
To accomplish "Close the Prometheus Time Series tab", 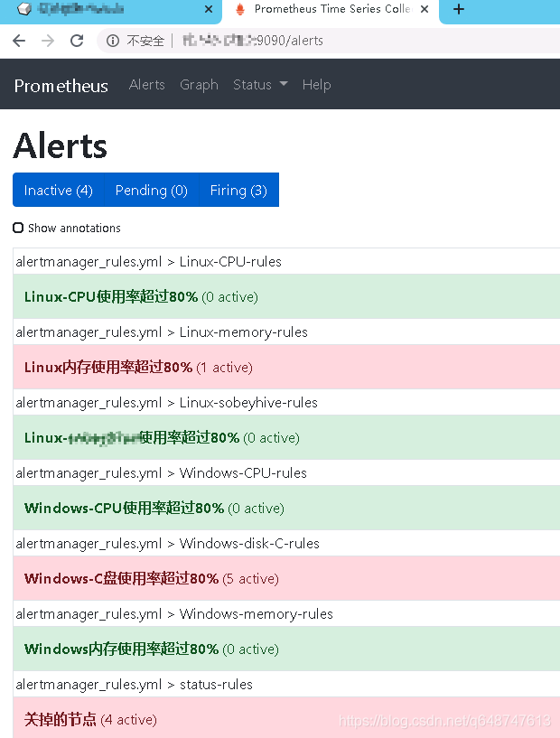I will [425, 9].
